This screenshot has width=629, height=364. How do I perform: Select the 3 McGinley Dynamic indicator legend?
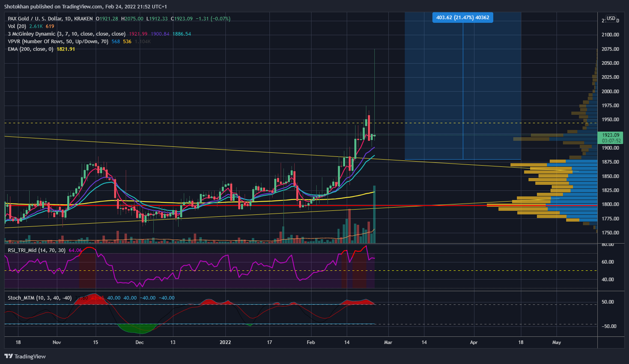(x=66, y=34)
